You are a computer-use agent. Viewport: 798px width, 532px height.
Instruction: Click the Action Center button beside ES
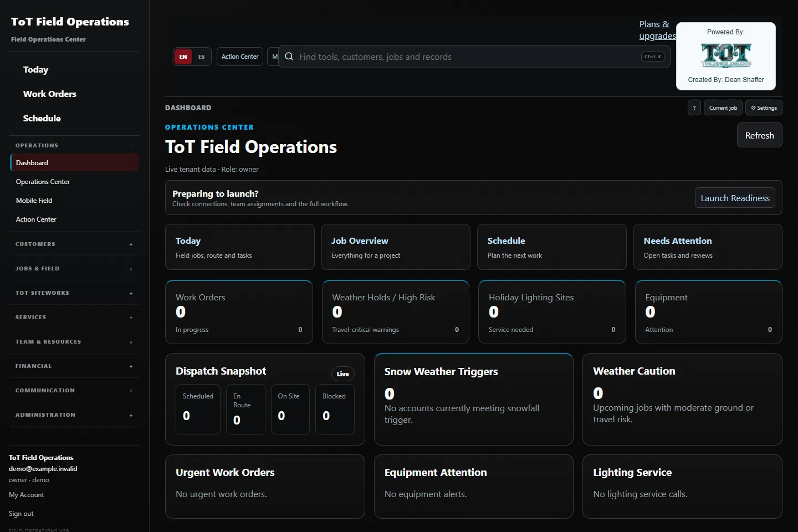[x=240, y=57]
